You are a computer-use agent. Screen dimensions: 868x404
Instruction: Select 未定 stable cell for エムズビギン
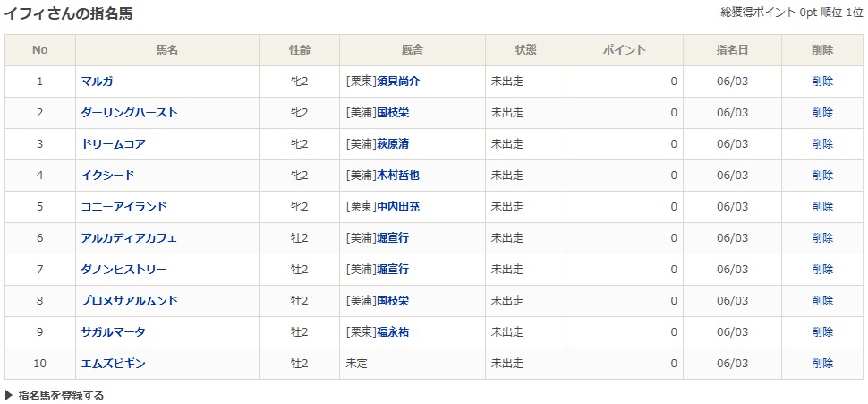tap(413, 364)
